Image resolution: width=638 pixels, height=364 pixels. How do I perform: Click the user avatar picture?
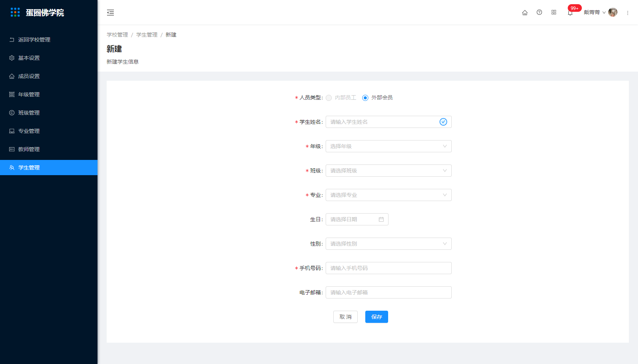coord(613,12)
